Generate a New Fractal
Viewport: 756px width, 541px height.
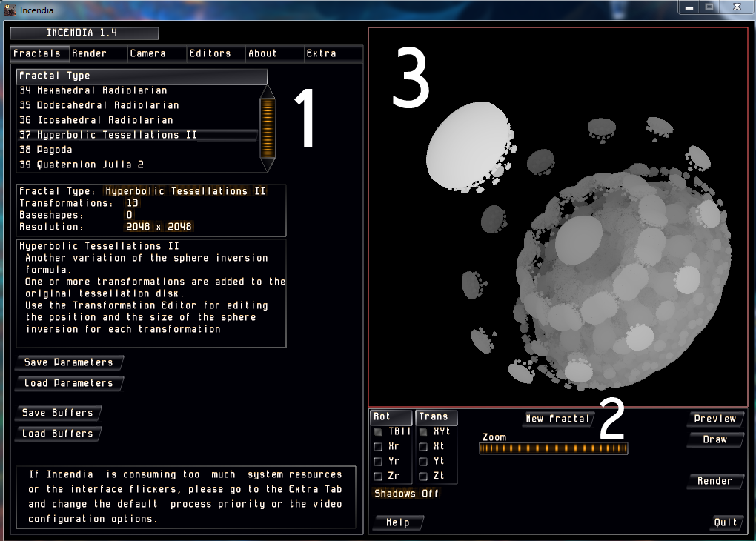(x=558, y=419)
